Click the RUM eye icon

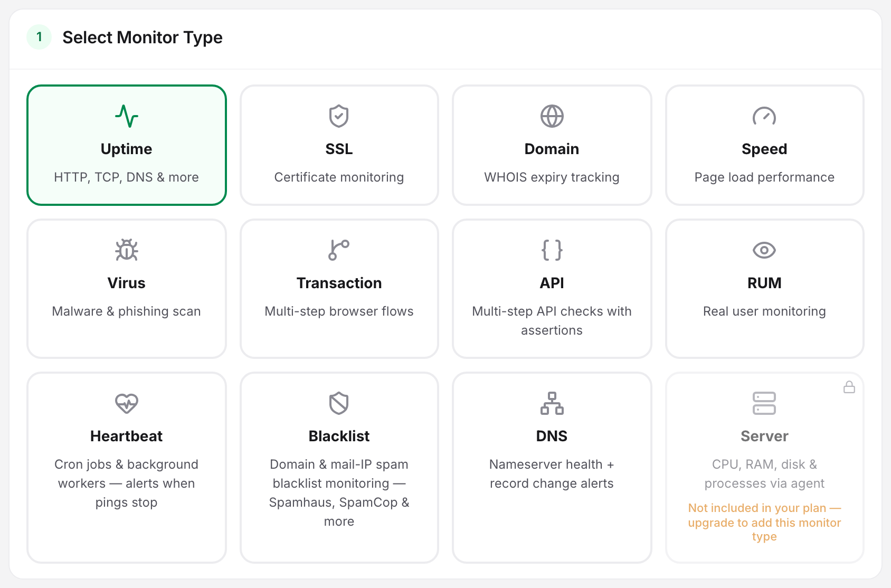pos(764,250)
